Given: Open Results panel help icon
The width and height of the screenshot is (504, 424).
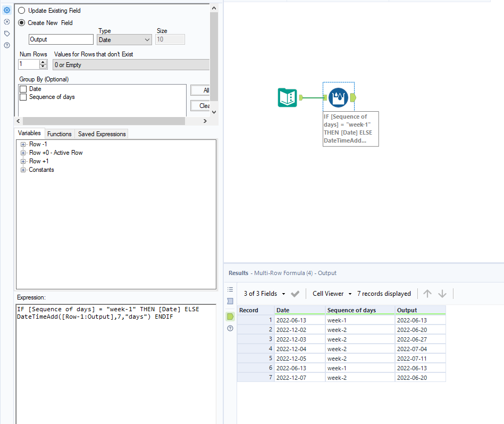Looking at the screenshot, I should tap(230, 329).
